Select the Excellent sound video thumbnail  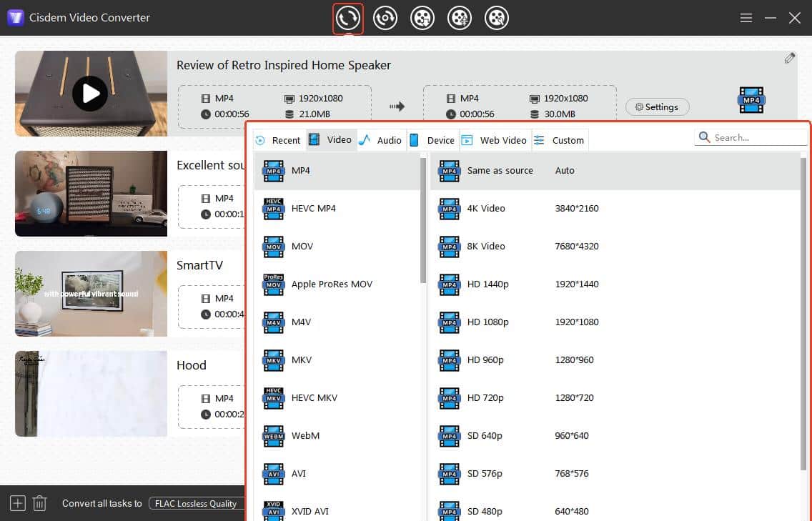click(91, 194)
